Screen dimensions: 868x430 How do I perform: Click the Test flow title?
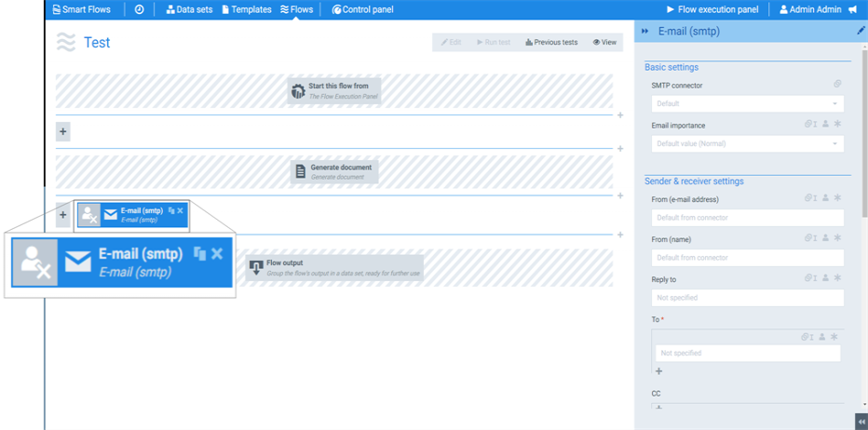(97, 43)
